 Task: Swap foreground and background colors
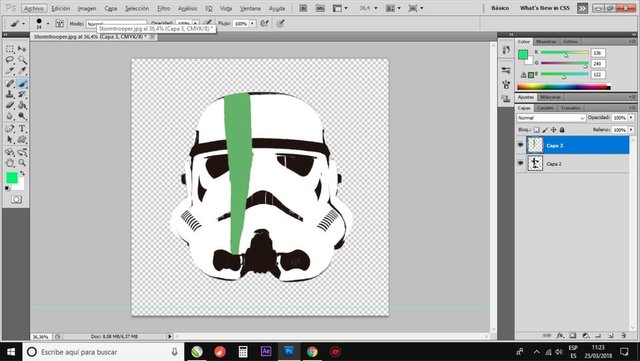[x=22, y=173]
